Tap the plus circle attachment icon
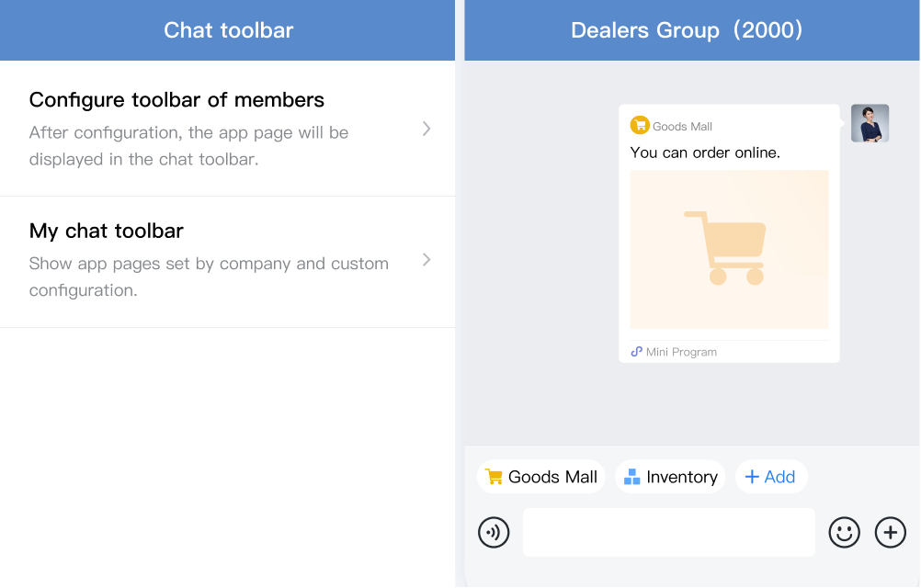Image resolution: width=921 pixels, height=588 pixels. tap(891, 532)
